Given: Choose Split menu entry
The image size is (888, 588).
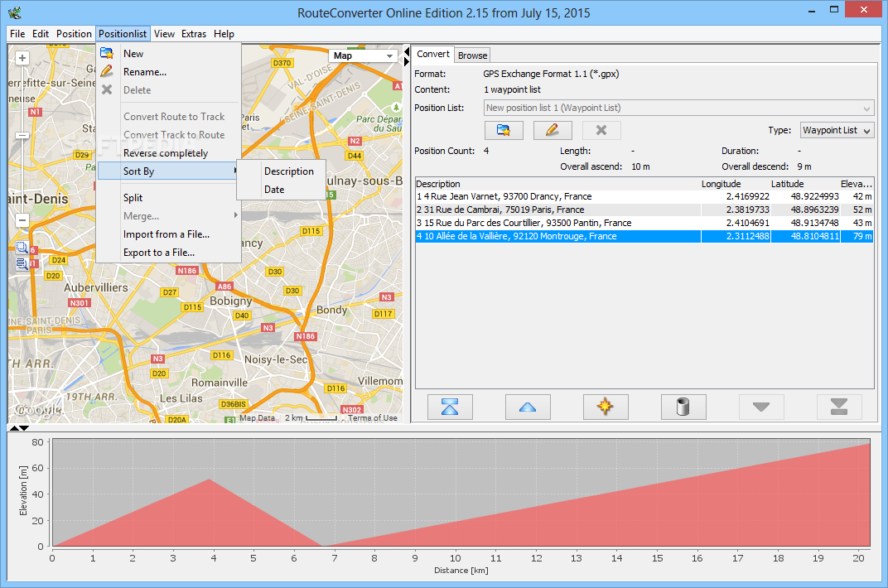Looking at the screenshot, I should (167, 197).
